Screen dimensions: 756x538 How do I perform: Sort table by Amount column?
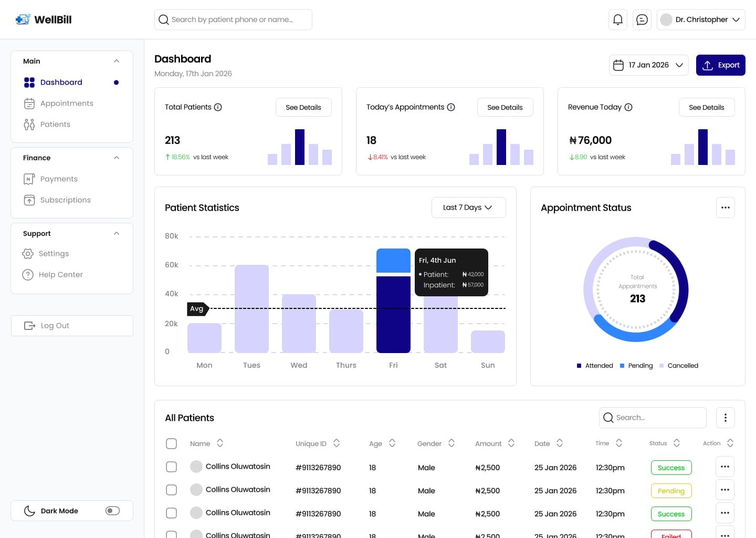pos(511,443)
